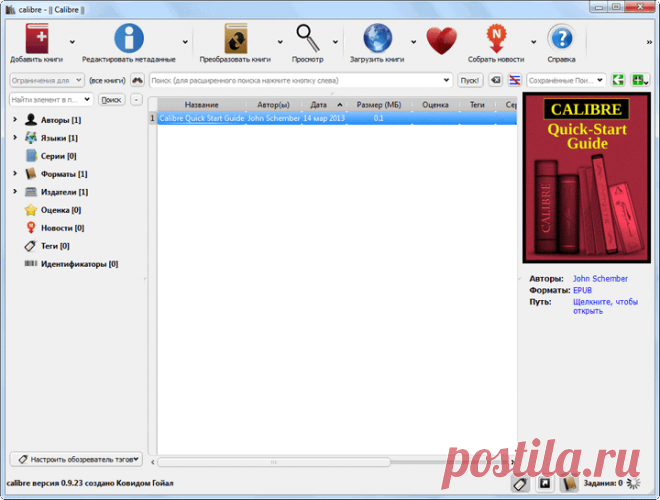Click the Calibre Quick-Start Guide cover thumbnail
The image size is (660, 500).
(587, 178)
